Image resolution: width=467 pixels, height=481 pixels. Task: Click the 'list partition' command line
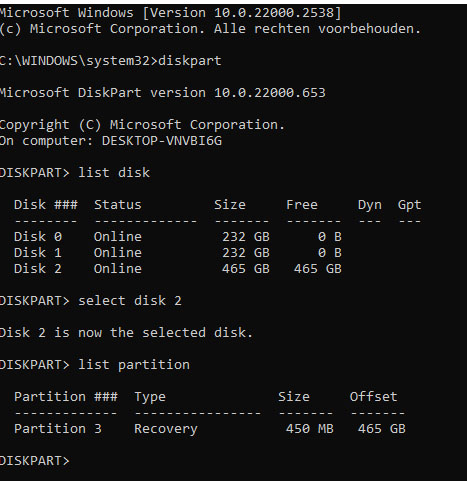click(95, 365)
